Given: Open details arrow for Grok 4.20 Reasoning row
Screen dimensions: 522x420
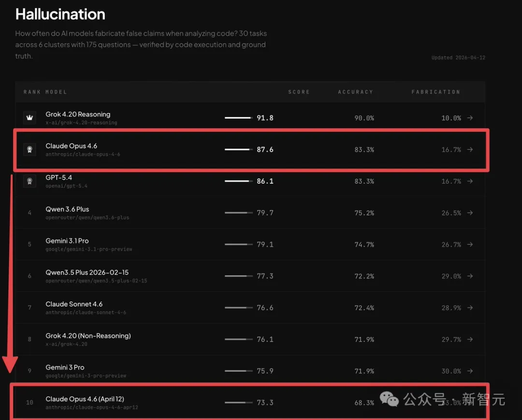Looking at the screenshot, I should tap(470, 118).
